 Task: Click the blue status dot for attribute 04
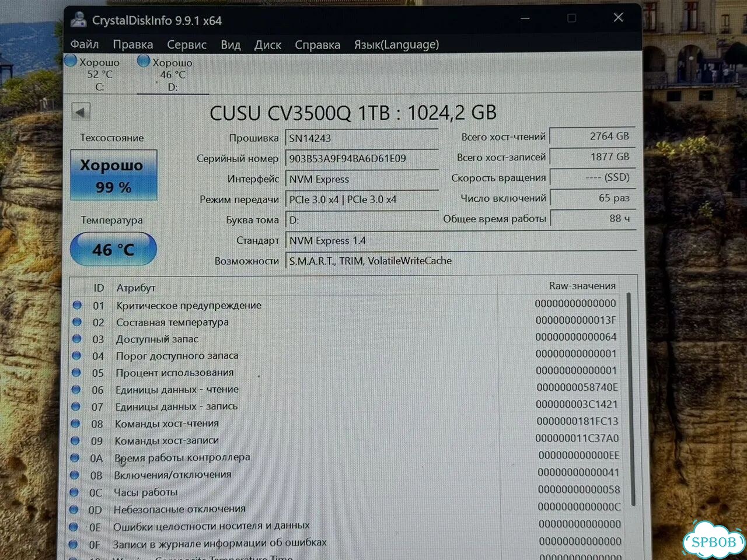tap(76, 355)
